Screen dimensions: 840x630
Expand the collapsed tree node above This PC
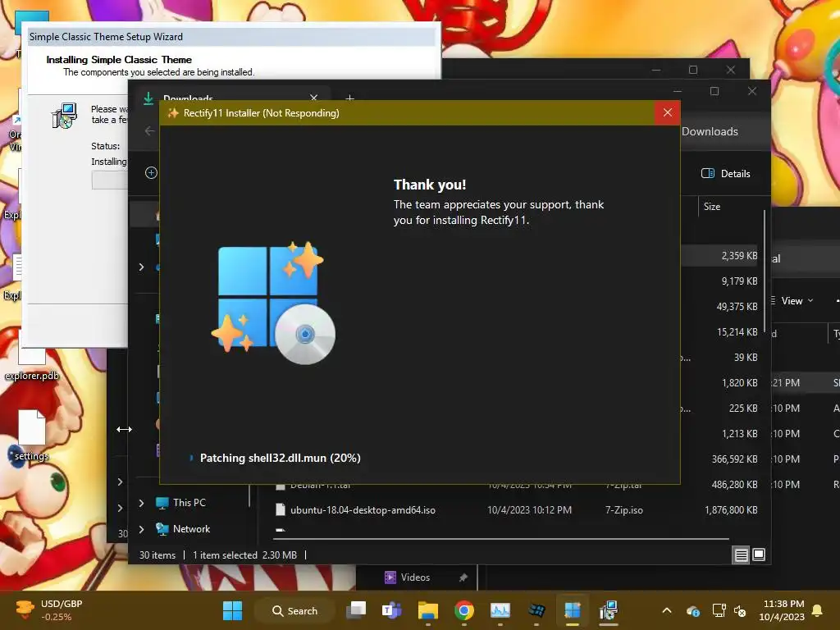tap(141, 267)
